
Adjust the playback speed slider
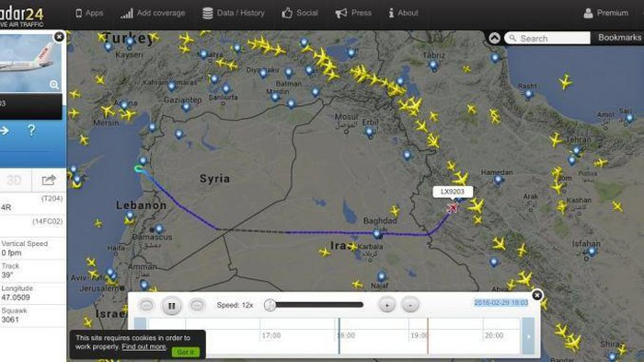pyautogui.click(x=270, y=305)
